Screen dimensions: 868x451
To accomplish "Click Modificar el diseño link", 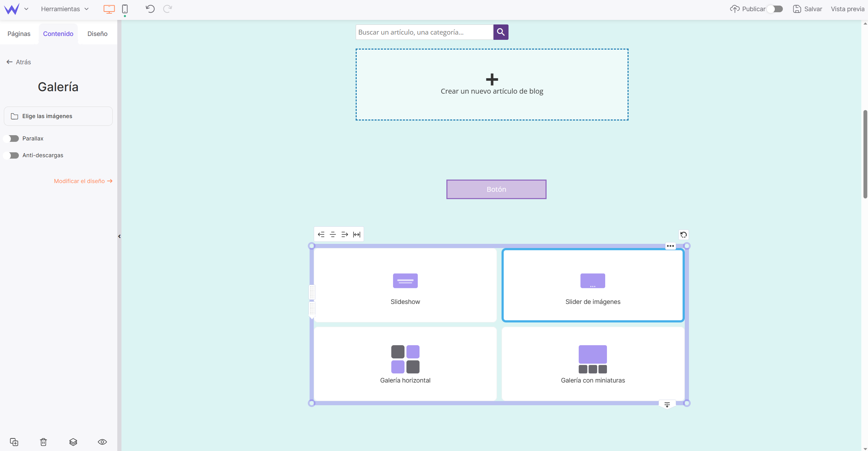I will [83, 181].
